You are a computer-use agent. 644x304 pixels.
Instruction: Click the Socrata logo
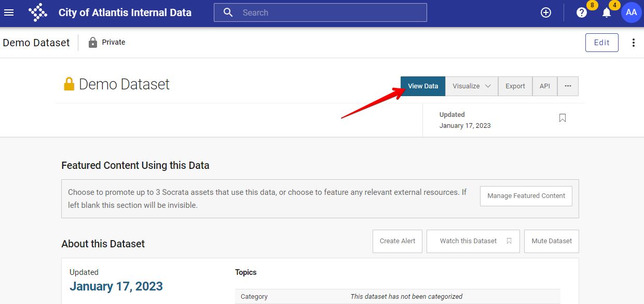(x=37, y=12)
